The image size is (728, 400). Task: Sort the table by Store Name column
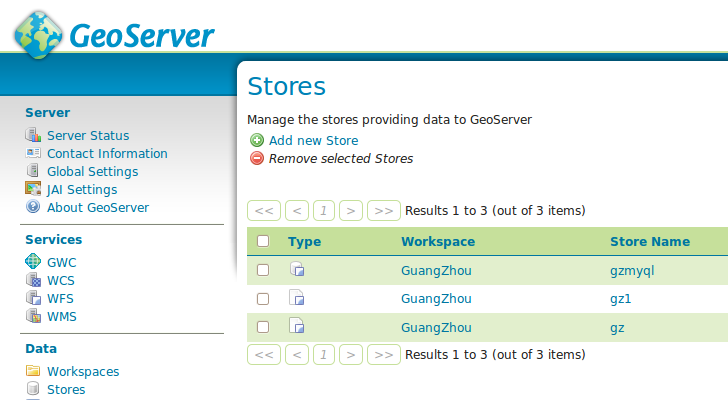pyautogui.click(x=650, y=242)
